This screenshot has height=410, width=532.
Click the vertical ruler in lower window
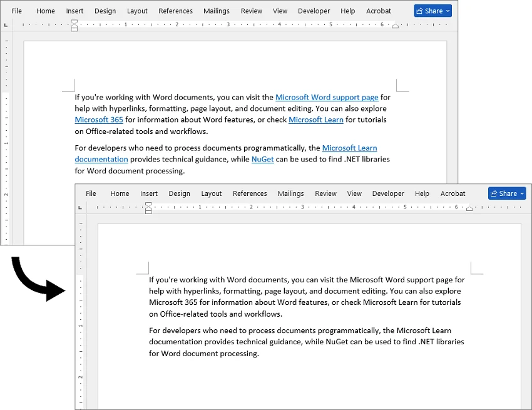(x=81, y=314)
